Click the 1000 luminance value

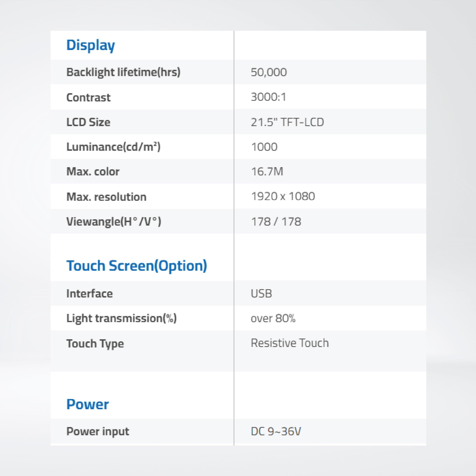point(264,147)
